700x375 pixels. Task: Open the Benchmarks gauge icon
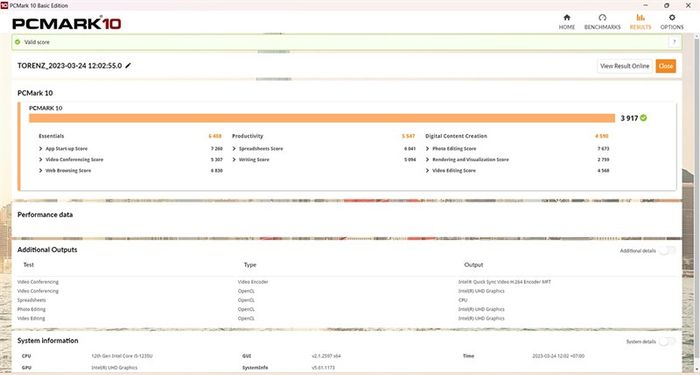pos(602,18)
